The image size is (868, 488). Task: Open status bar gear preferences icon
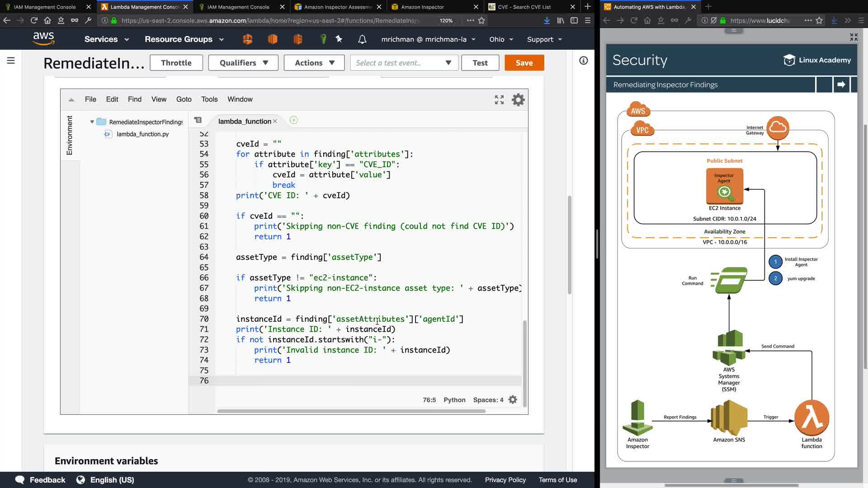(x=513, y=400)
